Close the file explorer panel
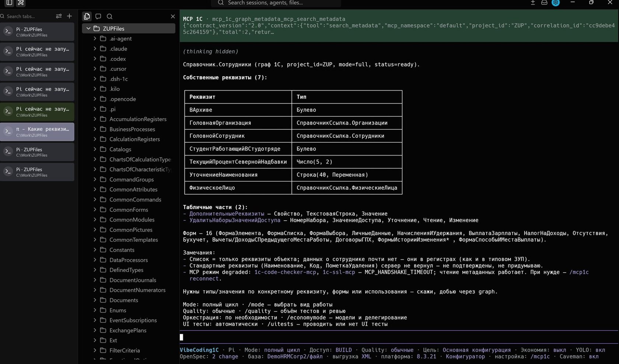This screenshot has width=619, height=364. click(173, 16)
